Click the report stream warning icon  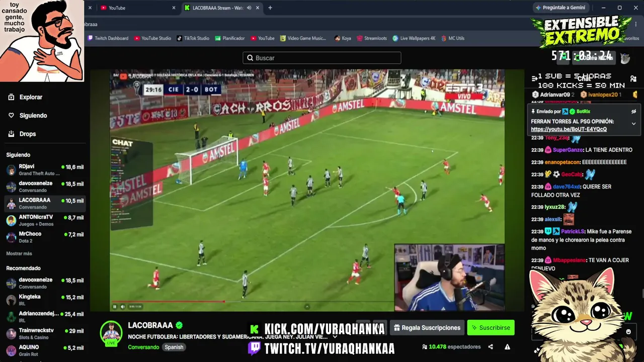click(x=507, y=346)
